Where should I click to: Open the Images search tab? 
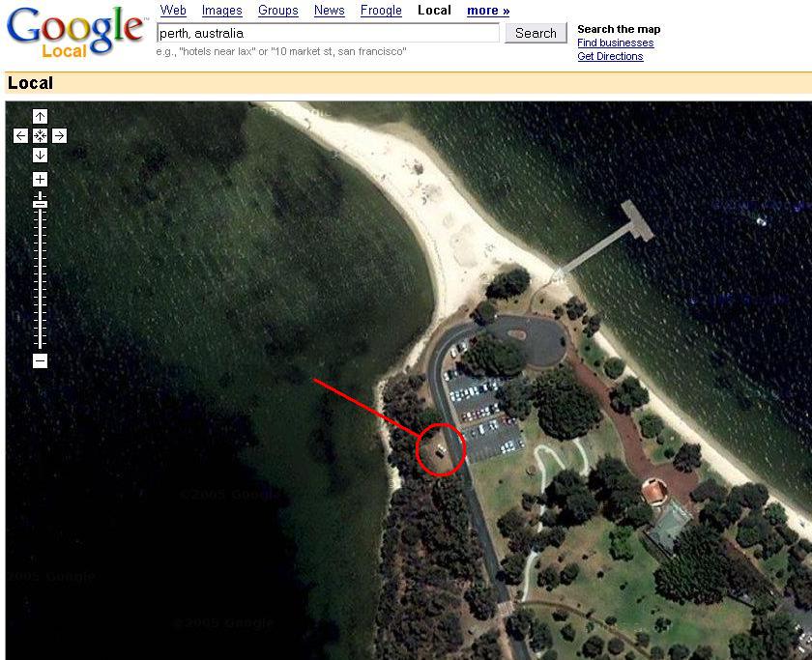(222, 11)
